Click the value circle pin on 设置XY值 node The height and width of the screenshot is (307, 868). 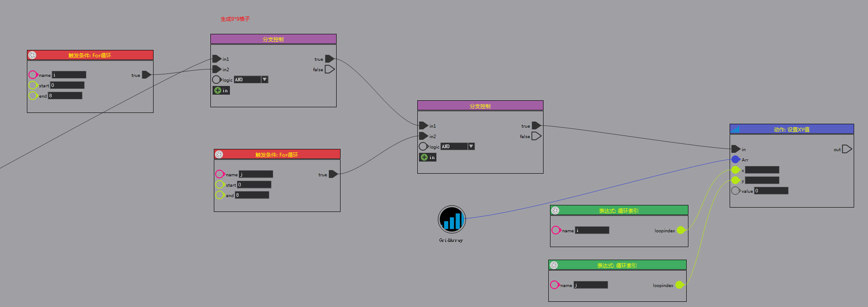pyautogui.click(x=735, y=191)
